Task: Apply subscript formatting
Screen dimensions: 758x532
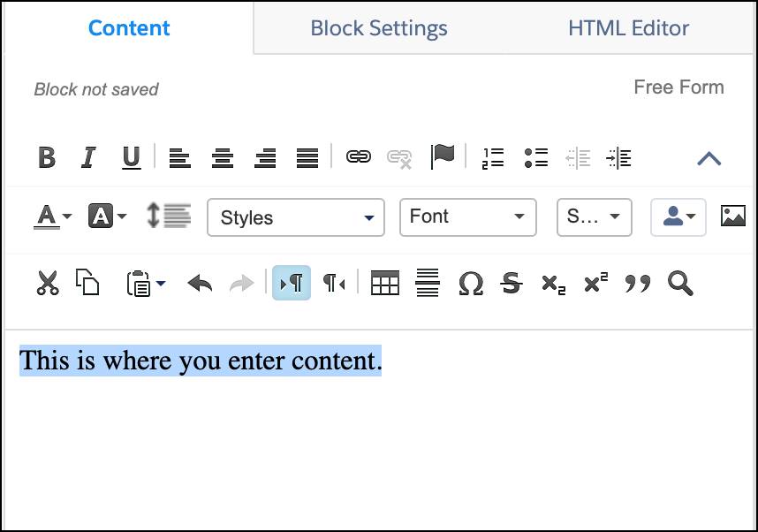Action: pos(554,285)
